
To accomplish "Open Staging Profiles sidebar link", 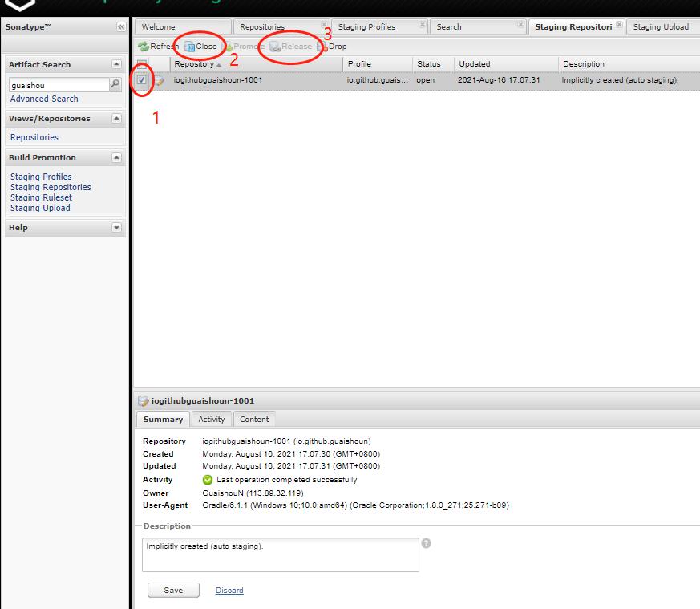I will coord(41,177).
